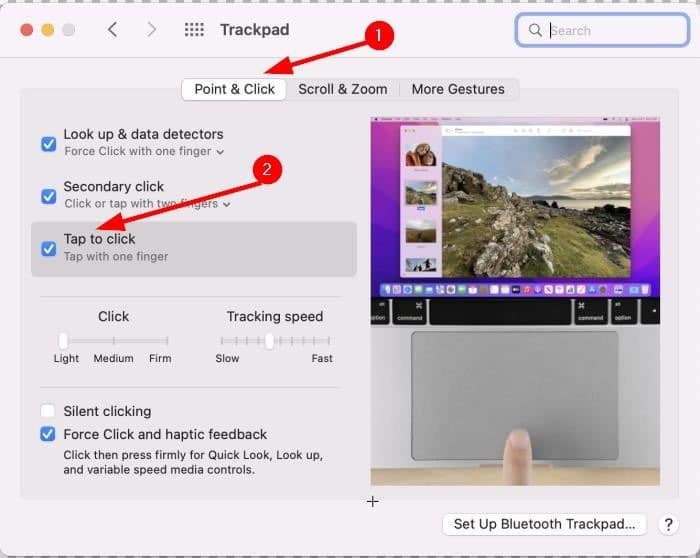Click the help question mark button
The image size is (700, 558).
[x=669, y=524]
